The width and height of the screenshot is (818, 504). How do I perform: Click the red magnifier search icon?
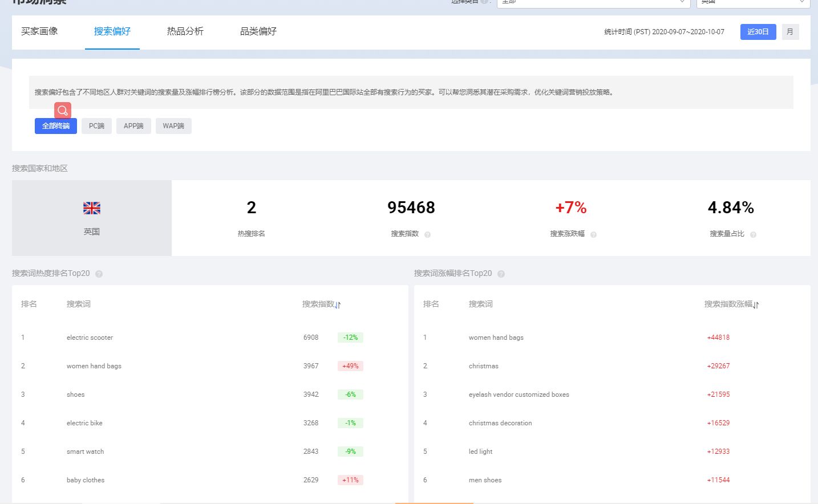63,110
